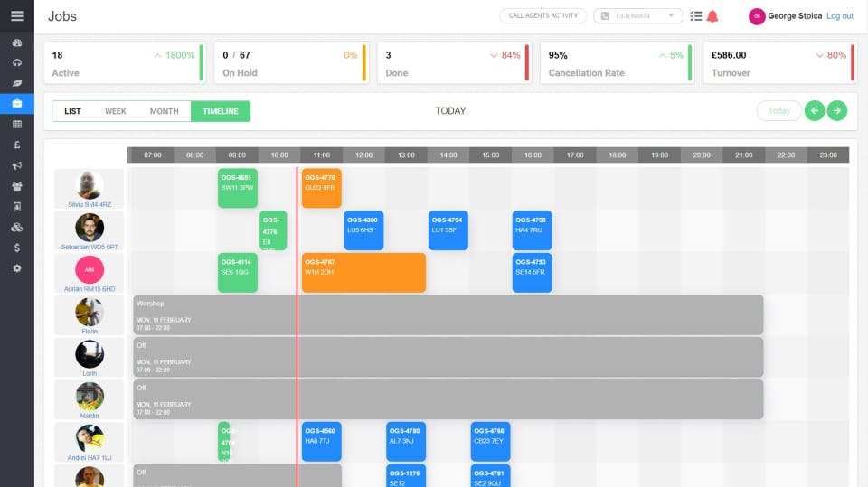Open Florin's Workshop grey block
This screenshot has width=868, height=487.
448,315
